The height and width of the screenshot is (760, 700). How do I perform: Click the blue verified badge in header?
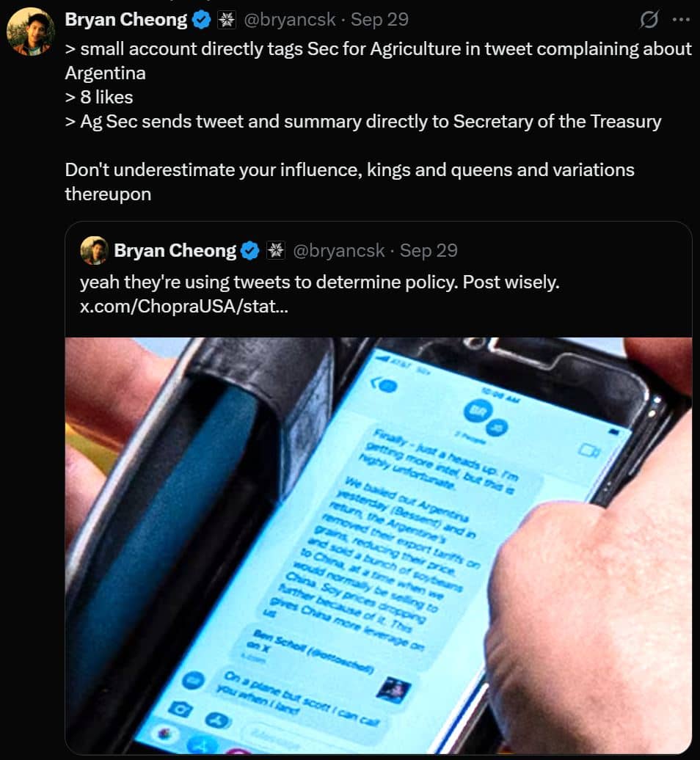point(202,20)
